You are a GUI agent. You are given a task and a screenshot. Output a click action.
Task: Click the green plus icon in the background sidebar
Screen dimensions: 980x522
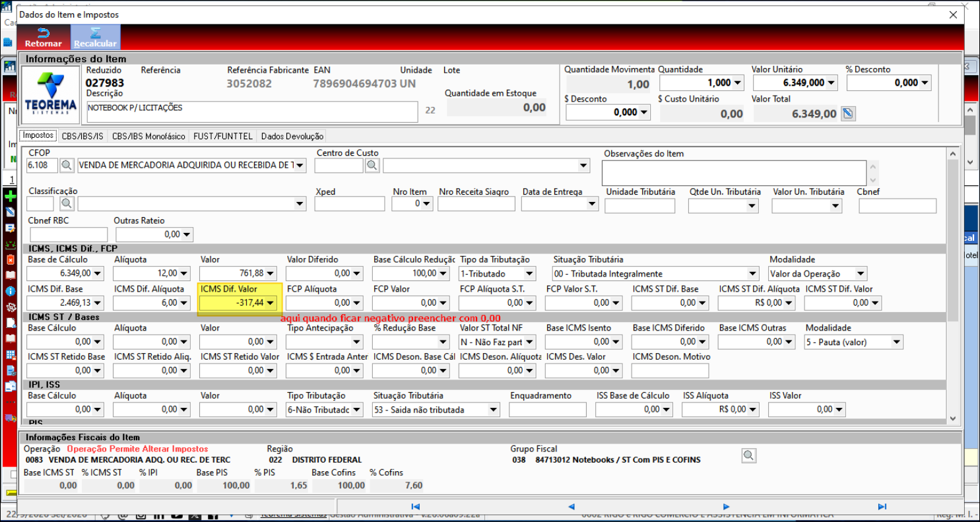[x=11, y=197]
